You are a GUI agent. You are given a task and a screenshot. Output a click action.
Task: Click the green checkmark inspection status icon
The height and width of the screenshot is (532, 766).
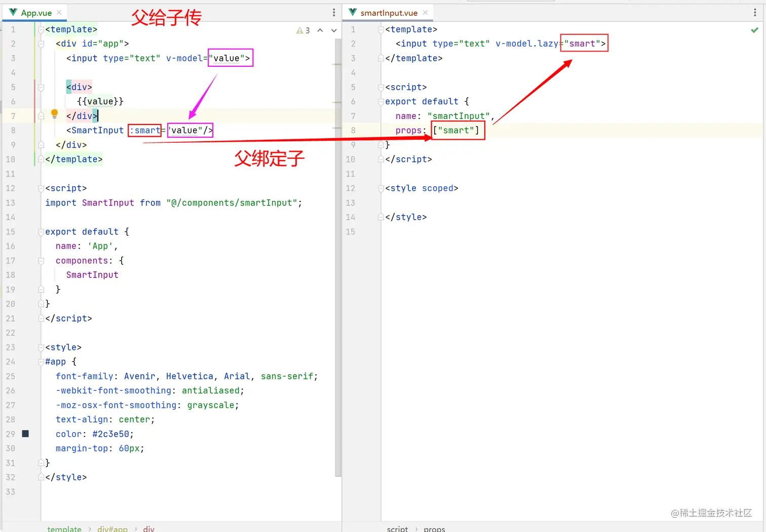click(754, 30)
